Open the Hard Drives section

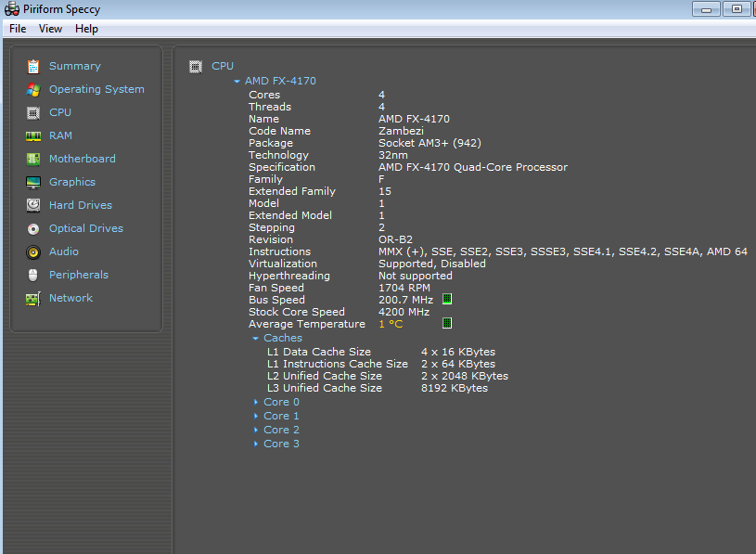point(81,205)
